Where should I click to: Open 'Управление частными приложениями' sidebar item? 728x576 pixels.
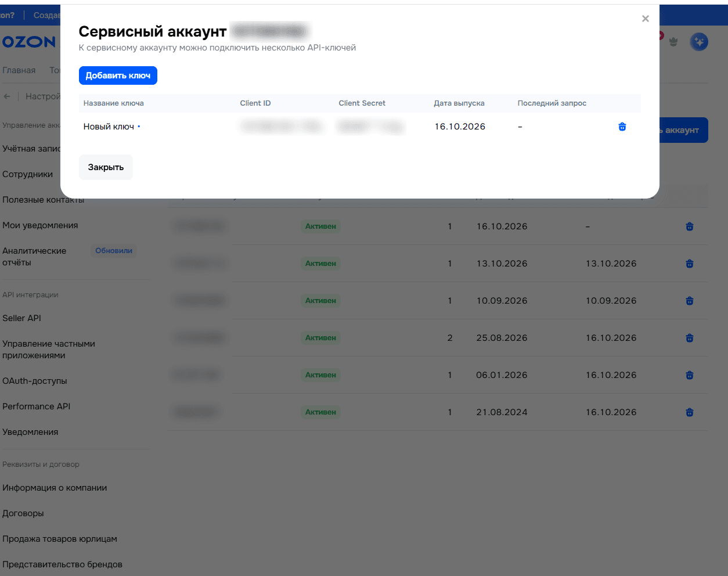tap(49, 350)
